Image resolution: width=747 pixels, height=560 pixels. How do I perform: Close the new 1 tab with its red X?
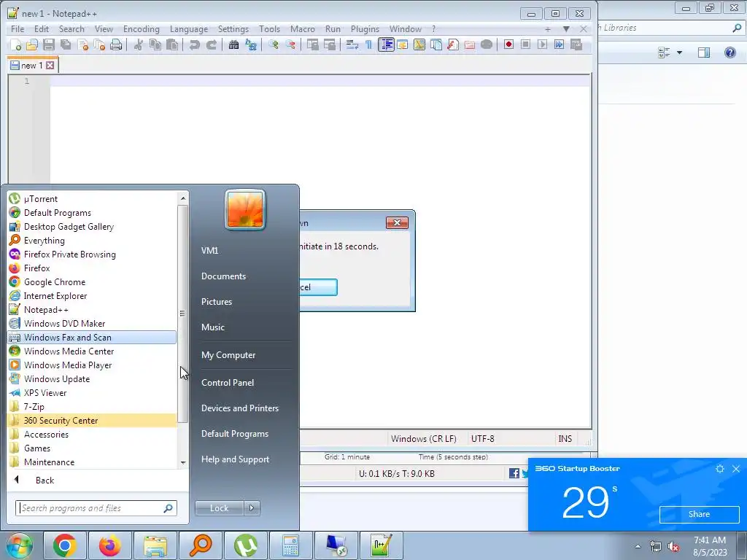pyautogui.click(x=50, y=65)
